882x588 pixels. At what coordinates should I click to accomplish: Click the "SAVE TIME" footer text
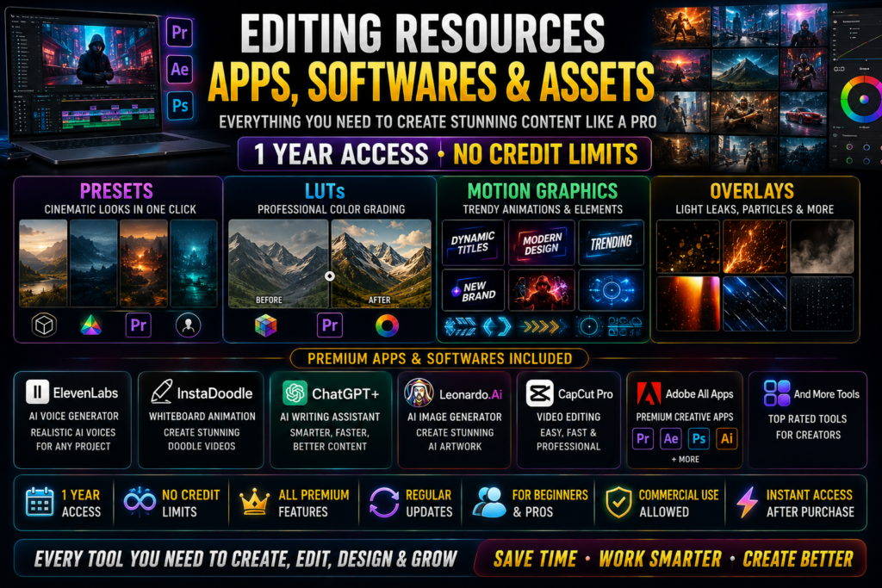coord(536,559)
